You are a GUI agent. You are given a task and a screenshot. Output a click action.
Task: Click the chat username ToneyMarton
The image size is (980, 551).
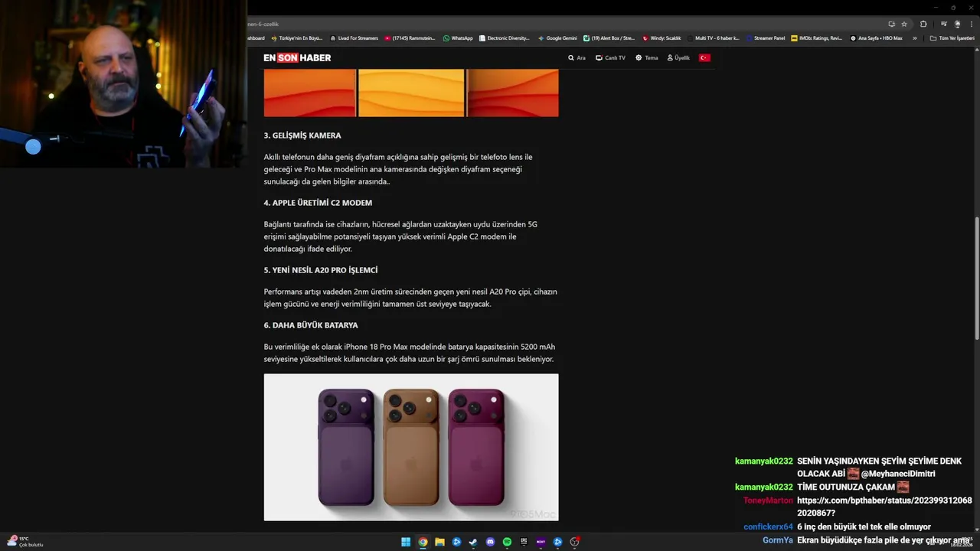tap(768, 500)
